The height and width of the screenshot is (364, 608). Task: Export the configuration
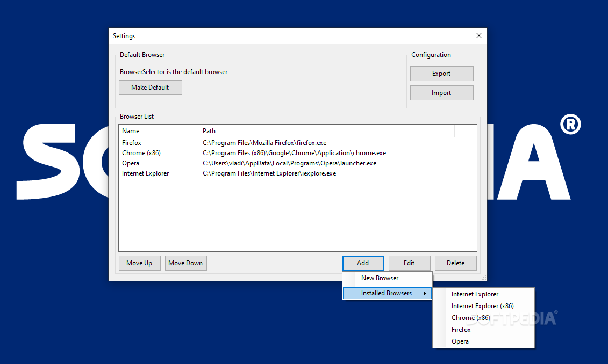441,74
